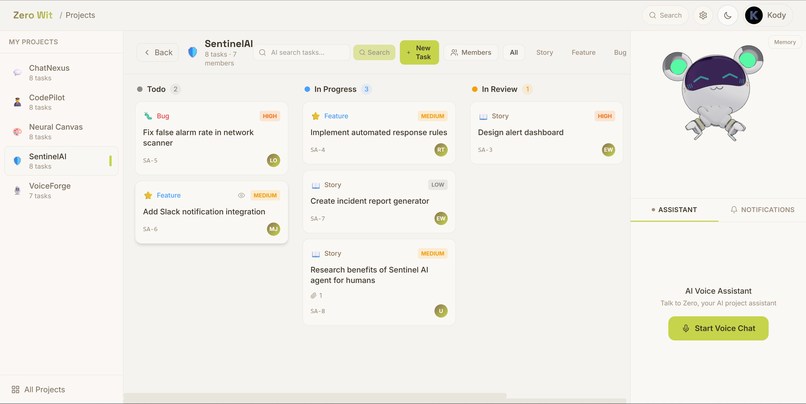Image resolution: width=806 pixels, height=404 pixels.
Task: Filter tasks by Story
Action: coord(544,52)
